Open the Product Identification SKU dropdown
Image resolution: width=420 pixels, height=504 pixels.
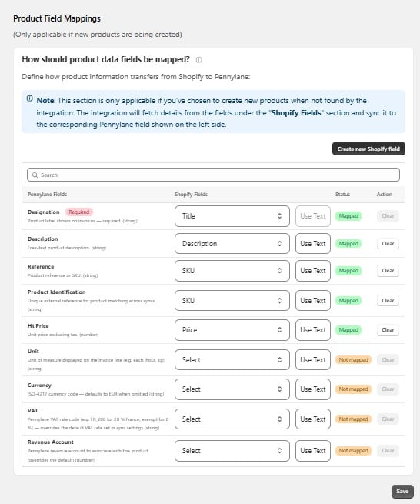tap(232, 301)
